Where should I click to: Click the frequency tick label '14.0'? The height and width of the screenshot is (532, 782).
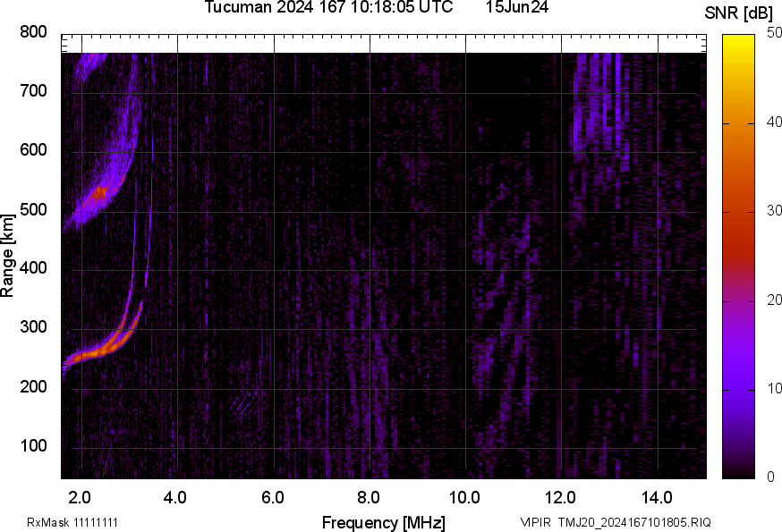pos(657,498)
